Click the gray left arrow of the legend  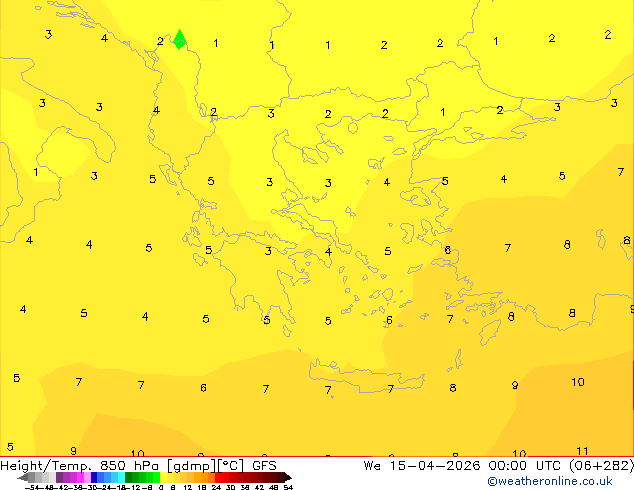(x=23, y=477)
